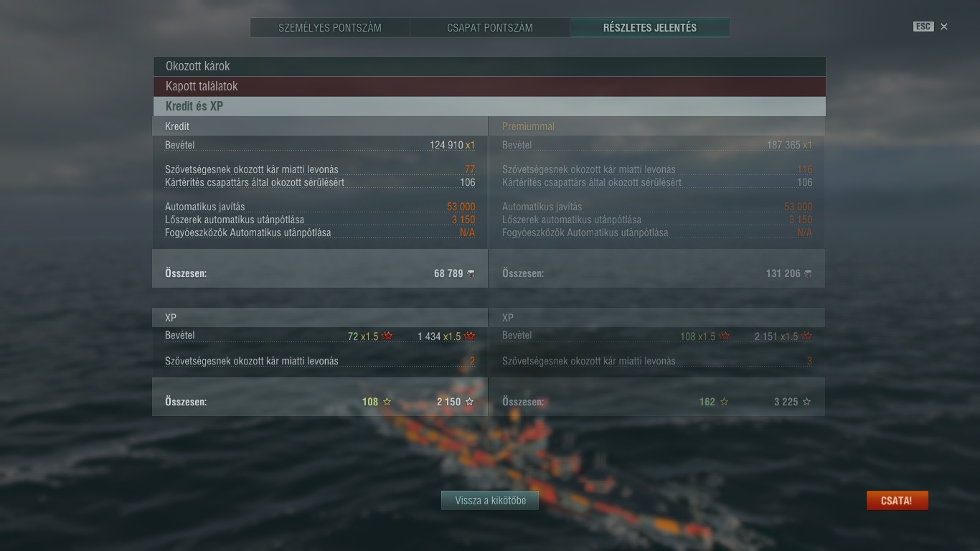Click the star icon beside premium total 162
The width and height of the screenshot is (980, 551).
coord(725,402)
